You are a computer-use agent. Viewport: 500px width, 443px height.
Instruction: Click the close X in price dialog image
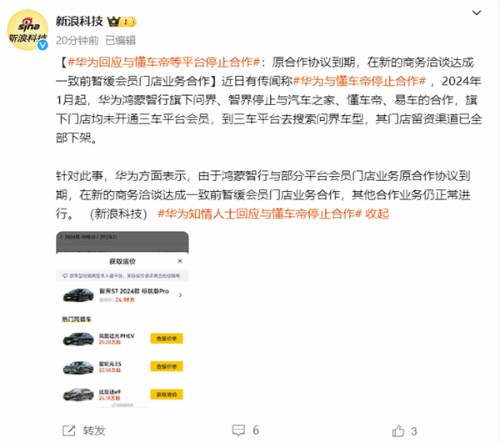(x=180, y=261)
